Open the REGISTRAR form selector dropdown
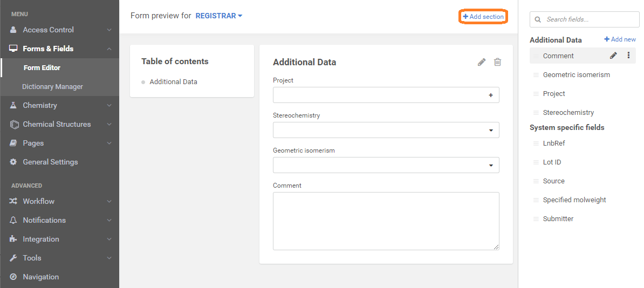644x288 pixels. pos(219,16)
